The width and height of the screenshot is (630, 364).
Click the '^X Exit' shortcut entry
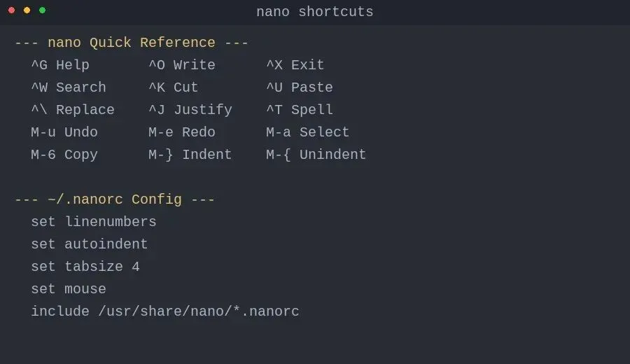click(x=295, y=65)
